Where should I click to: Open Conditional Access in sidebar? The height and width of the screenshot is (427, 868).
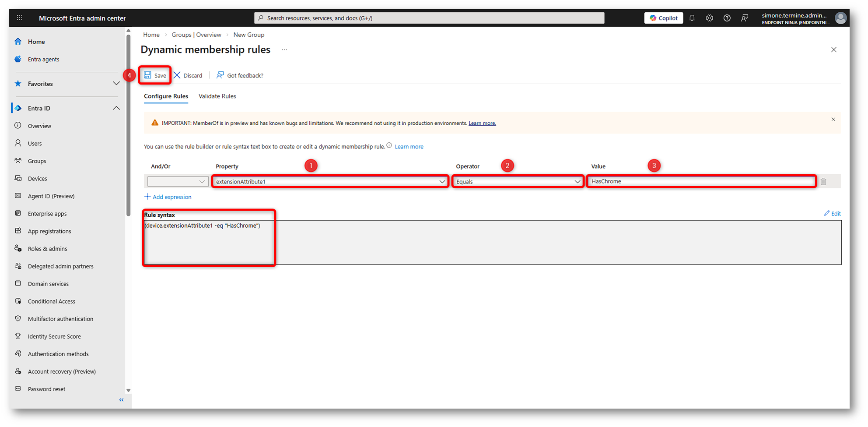[x=52, y=301]
